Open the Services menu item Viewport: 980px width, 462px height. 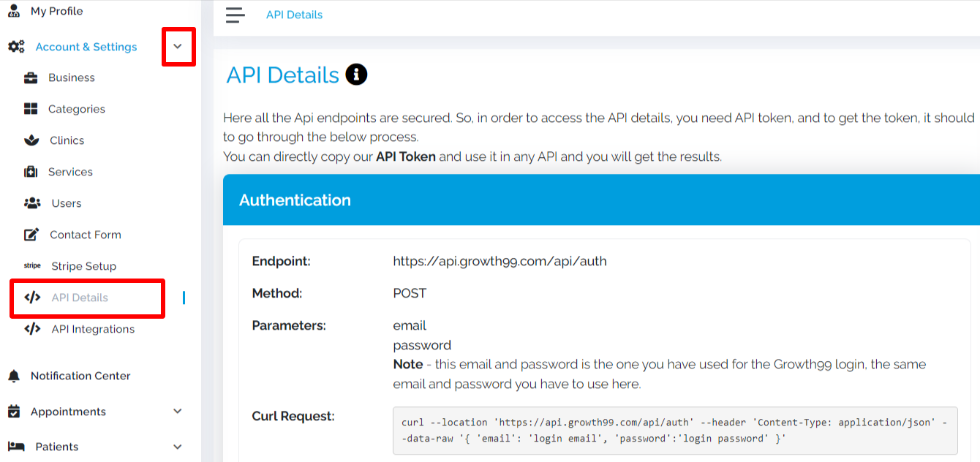point(70,172)
